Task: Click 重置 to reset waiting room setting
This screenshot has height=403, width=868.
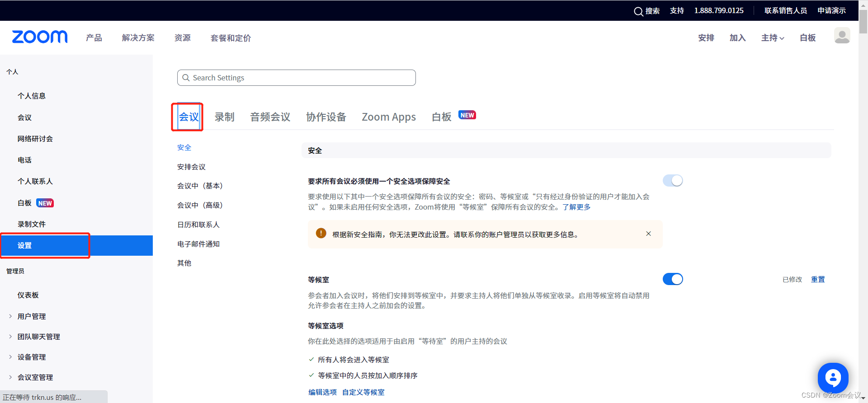Action: 818,280
